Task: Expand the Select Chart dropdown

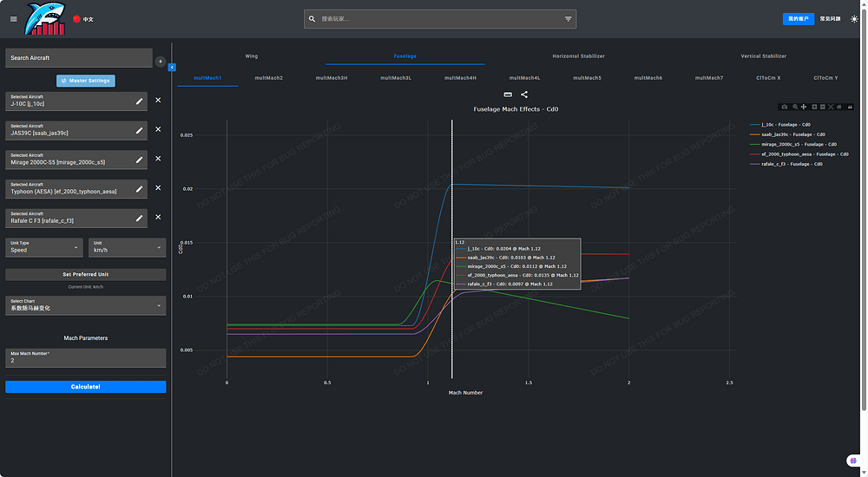Action: (85, 305)
